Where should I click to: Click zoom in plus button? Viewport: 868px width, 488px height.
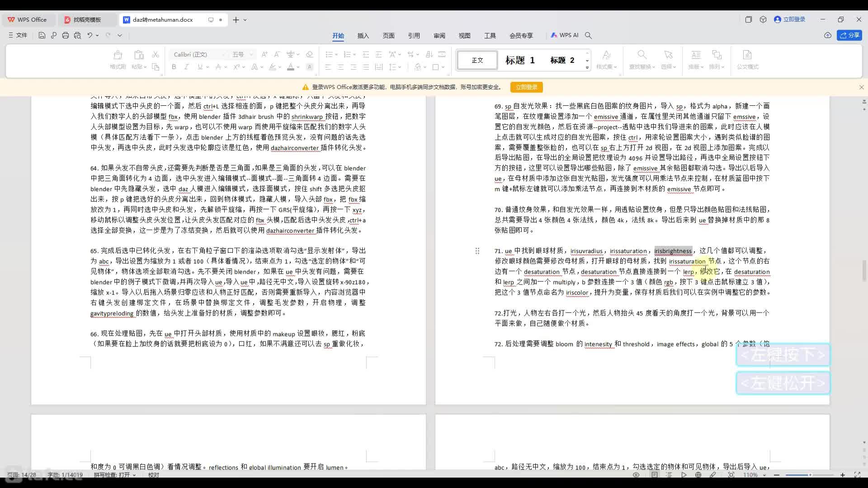point(842,475)
